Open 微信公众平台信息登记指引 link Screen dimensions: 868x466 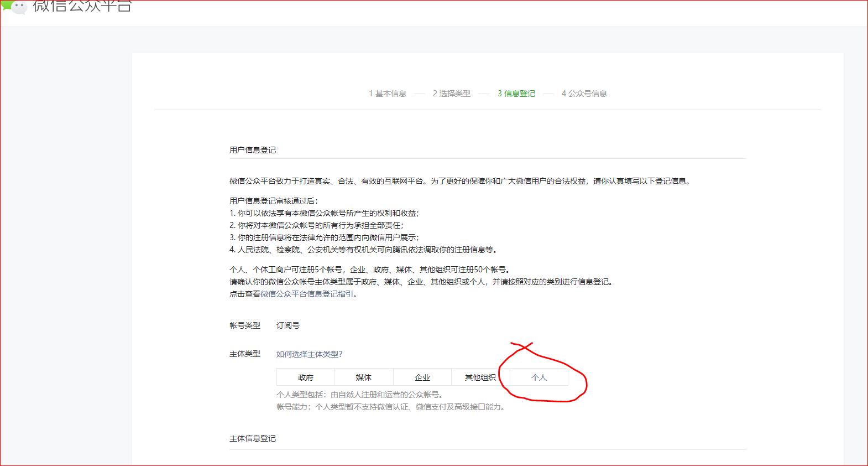point(307,294)
